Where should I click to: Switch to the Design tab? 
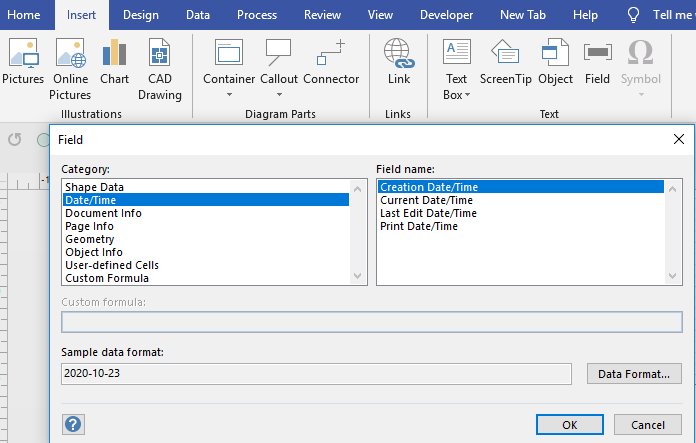pyautogui.click(x=140, y=15)
